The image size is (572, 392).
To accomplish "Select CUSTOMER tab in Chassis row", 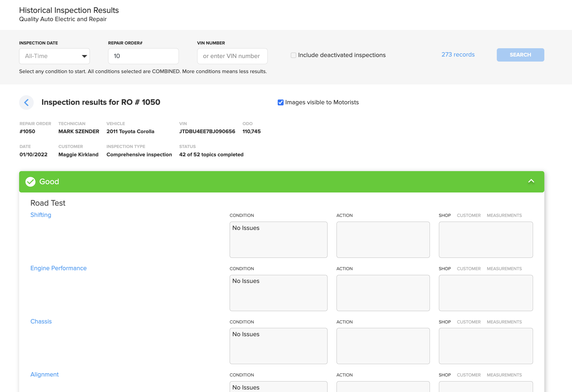I will (x=469, y=322).
